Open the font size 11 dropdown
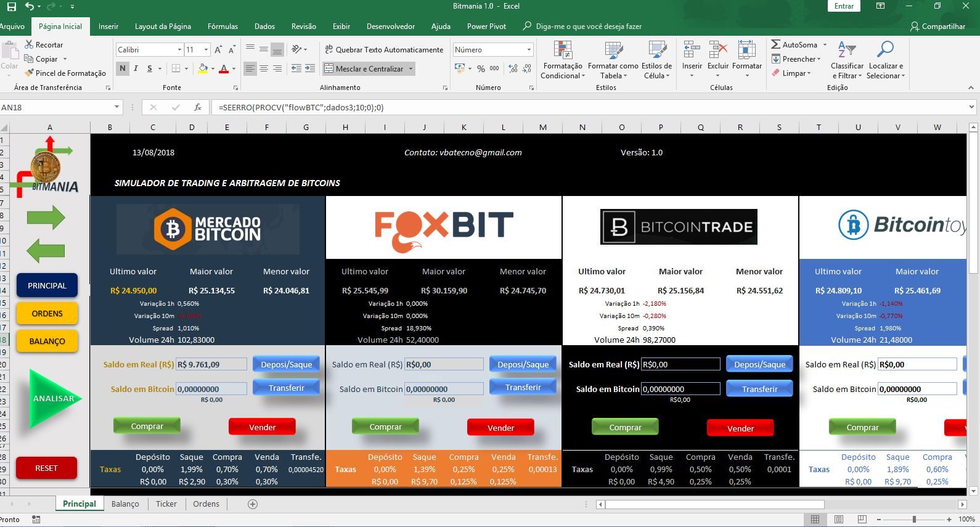Viewport: 980px width, 527px height. pos(206,50)
